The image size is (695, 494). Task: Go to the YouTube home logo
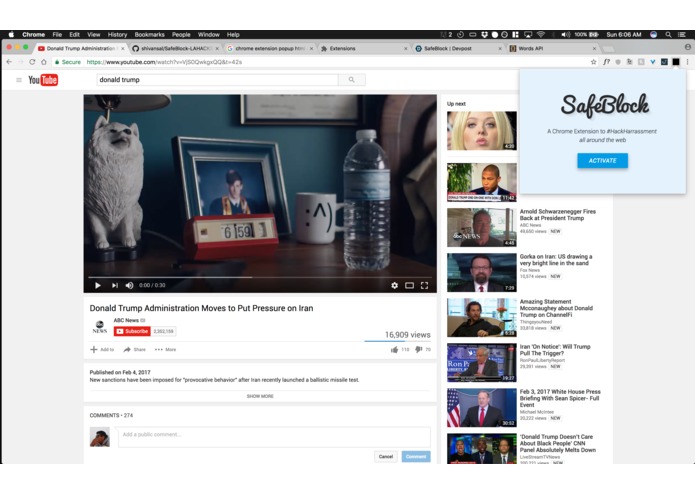[x=43, y=80]
